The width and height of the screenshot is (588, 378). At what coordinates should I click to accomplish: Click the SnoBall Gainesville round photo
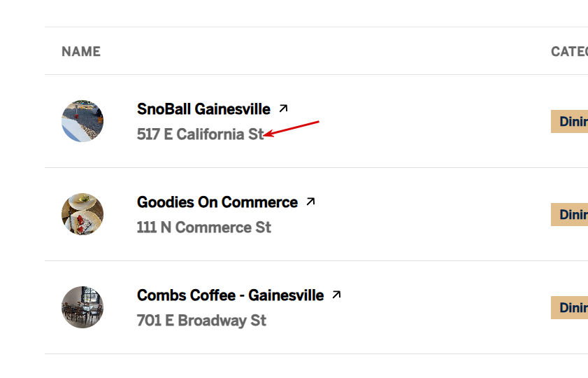(83, 120)
